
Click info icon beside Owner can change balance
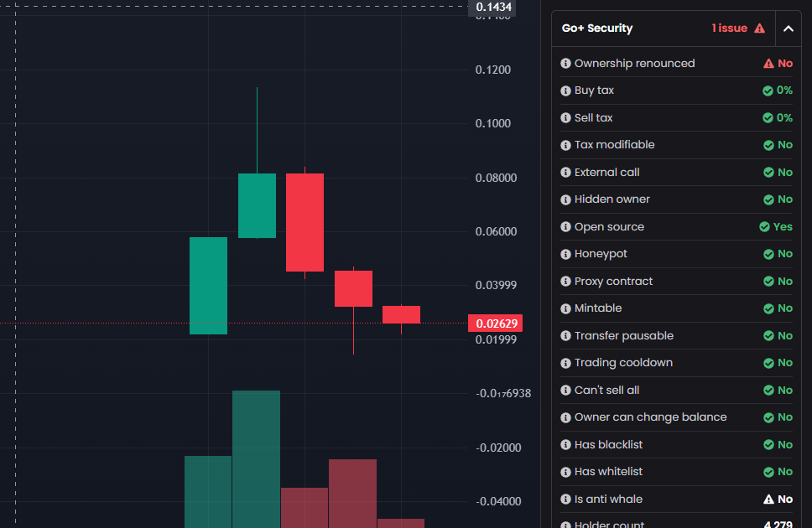tap(565, 417)
